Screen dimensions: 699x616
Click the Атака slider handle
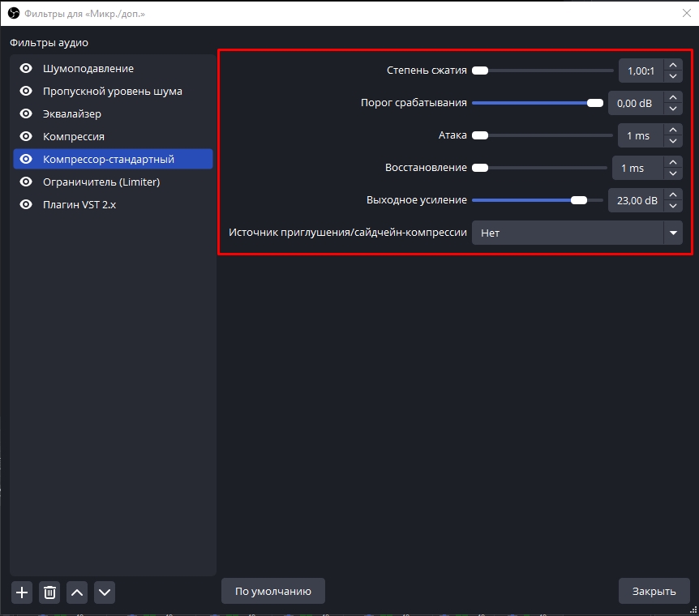tap(480, 135)
